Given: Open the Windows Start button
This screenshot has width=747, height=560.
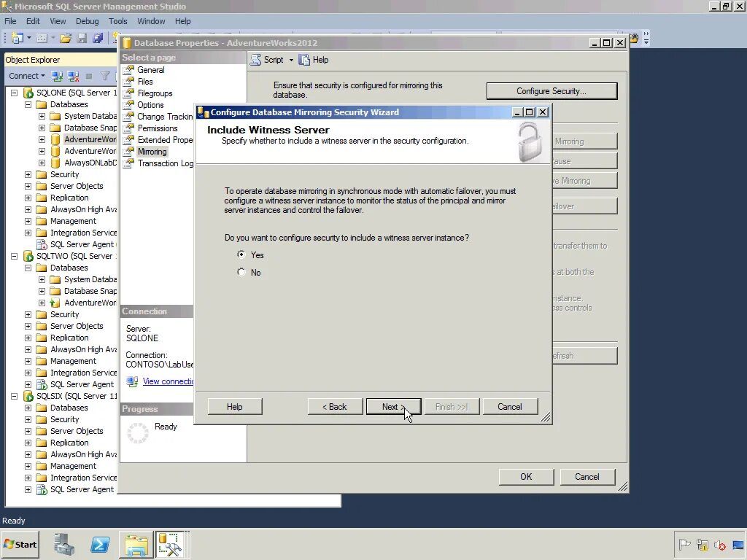Looking at the screenshot, I should (x=20, y=544).
